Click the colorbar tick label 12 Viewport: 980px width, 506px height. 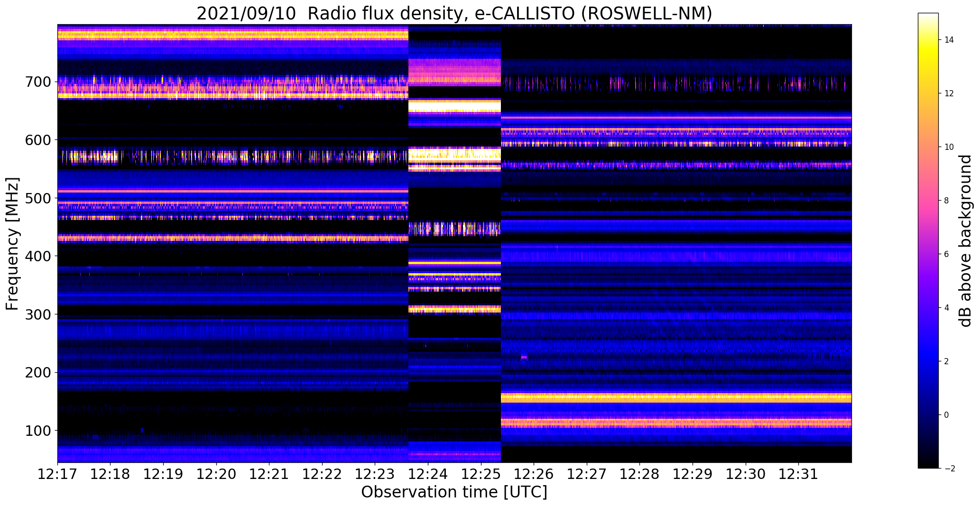(949, 93)
